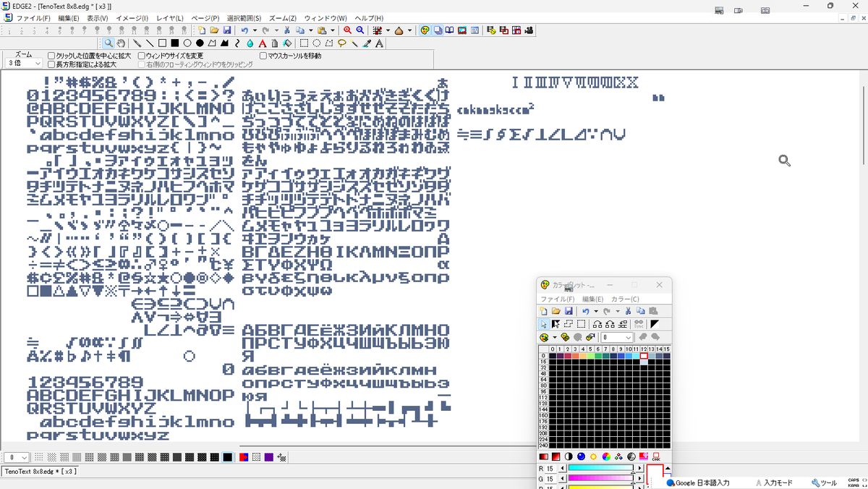Click the red zoom-in magnifier icon
Screen dimensions: 868x489
click(348, 30)
